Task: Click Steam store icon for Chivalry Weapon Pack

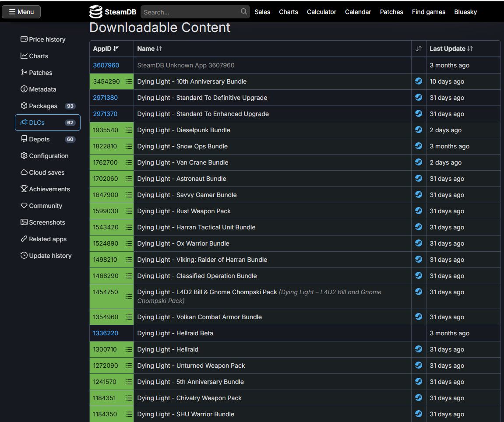Action: pyautogui.click(x=419, y=397)
